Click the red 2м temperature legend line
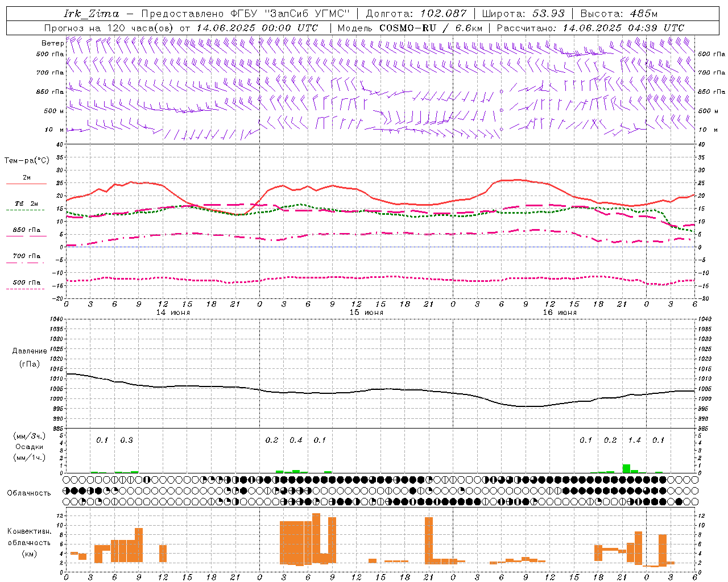This screenshot has width=728, height=582. (x=27, y=184)
